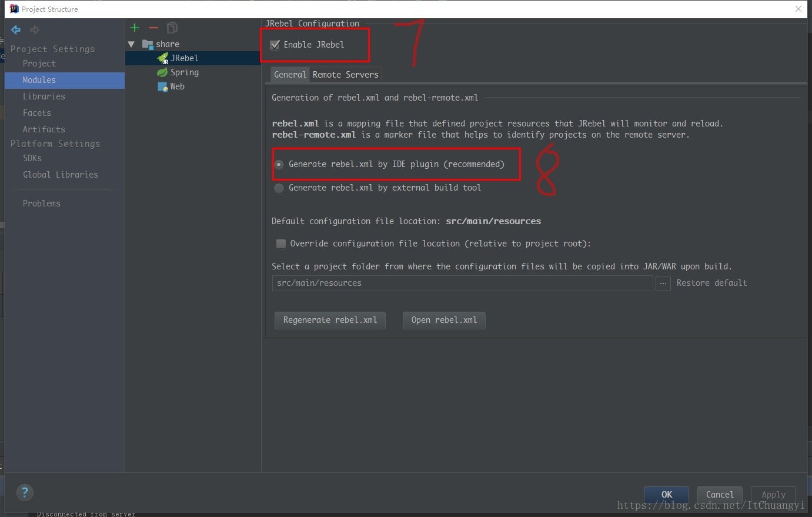
Task: Click the Cancel button
Action: point(720,495)
